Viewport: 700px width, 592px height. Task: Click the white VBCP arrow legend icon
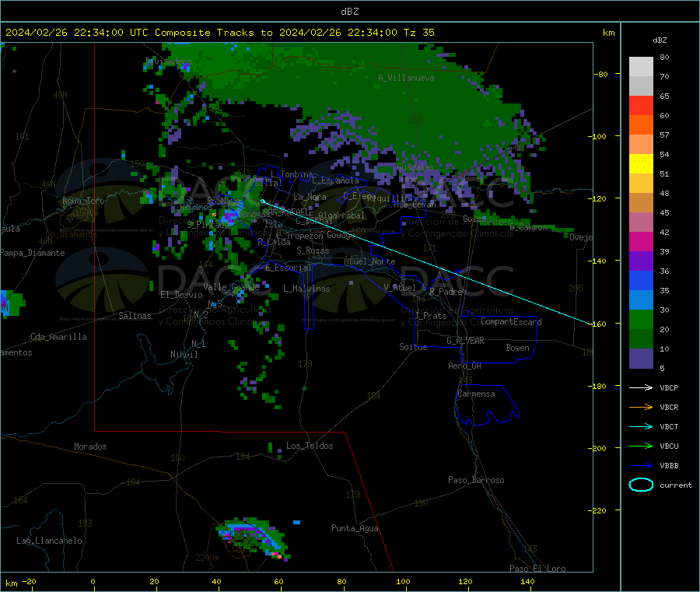pyautogui.click(x=641, y=387)
